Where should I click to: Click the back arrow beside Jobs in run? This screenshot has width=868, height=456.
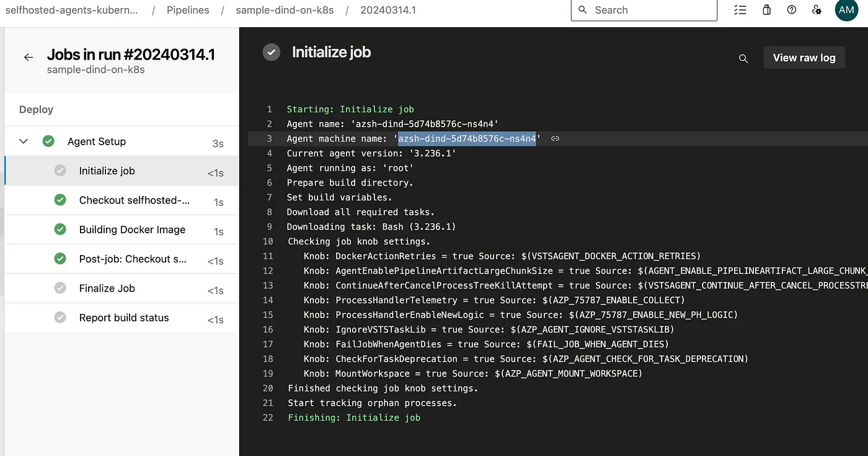pos(29,58)
